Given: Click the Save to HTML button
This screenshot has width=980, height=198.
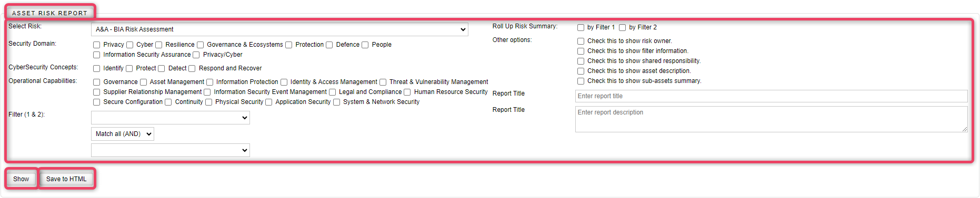Looking at the screenshot, I should 66,179.
